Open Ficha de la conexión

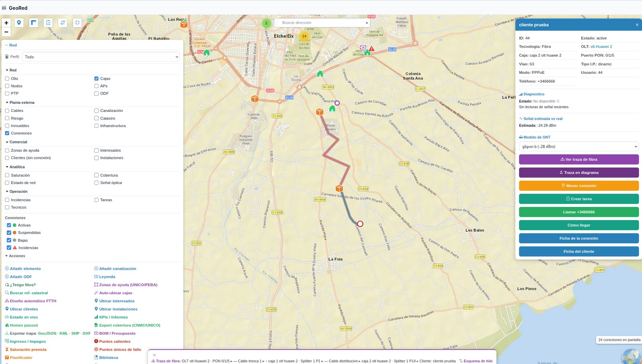(579, 239)
